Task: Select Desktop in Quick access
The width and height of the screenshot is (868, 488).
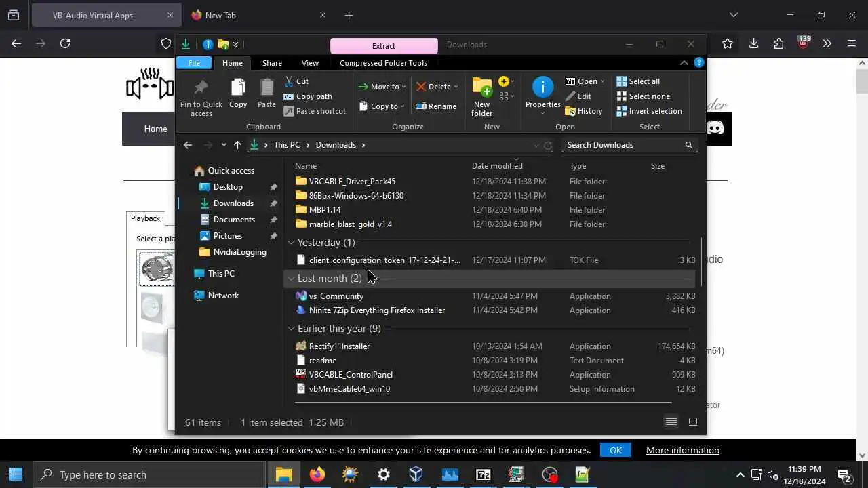Action: 228,187
